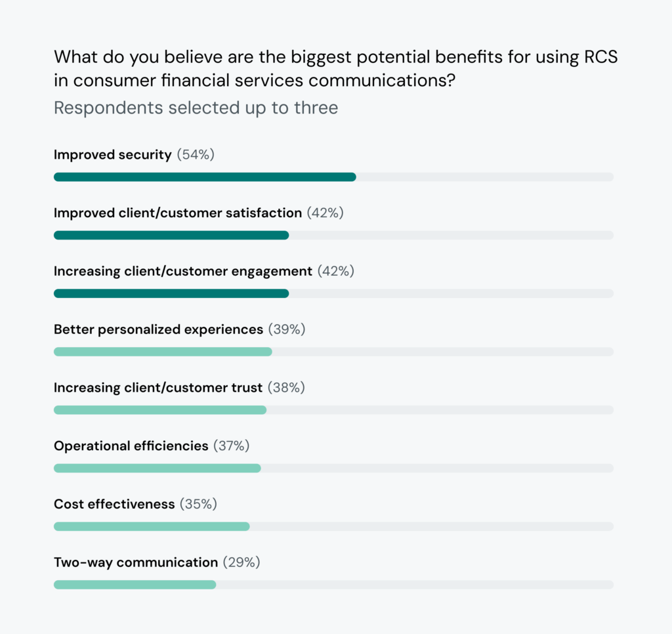The image size is (672, 634).
Task: Select the Respondents selected up to three subtitle
Action: [x=196, y=108]
